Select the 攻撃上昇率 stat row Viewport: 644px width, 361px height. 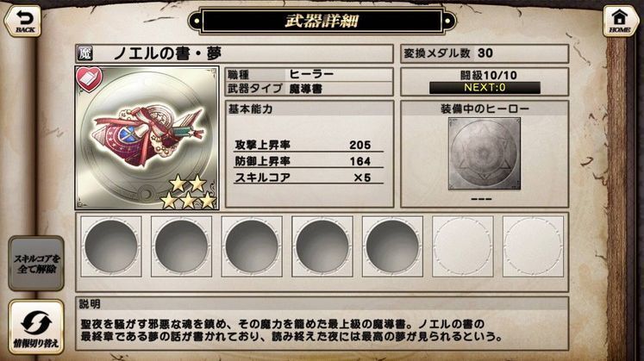click(308, 145)
